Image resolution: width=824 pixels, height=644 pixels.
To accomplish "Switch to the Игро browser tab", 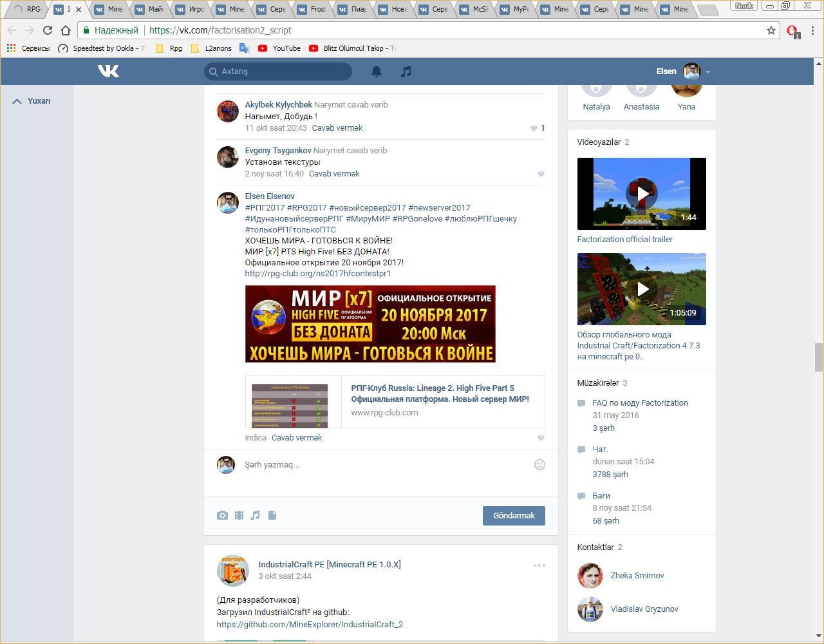I will tap(189, 9).
